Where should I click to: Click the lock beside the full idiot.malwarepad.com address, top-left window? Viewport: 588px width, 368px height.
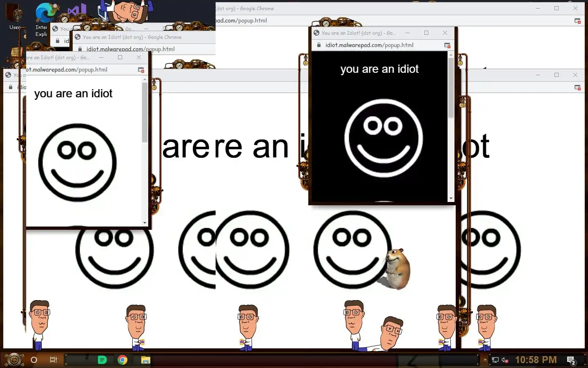[80, 49]
